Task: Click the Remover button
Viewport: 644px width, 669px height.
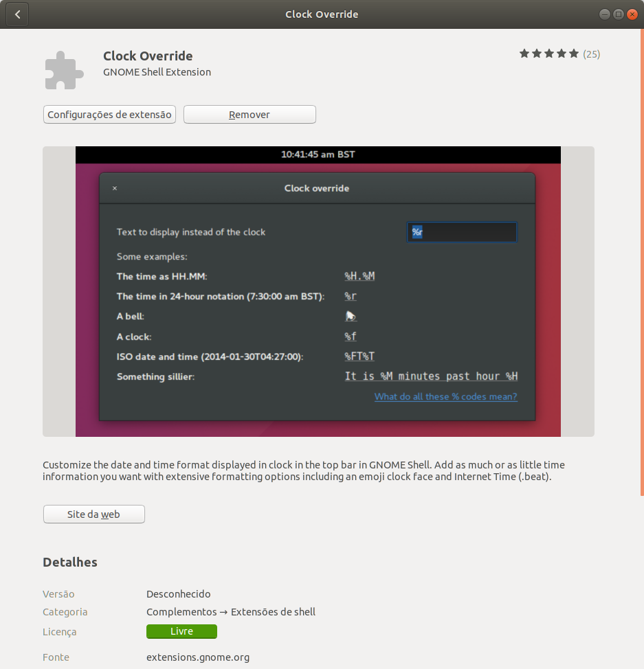Action: tap(249, 114)
